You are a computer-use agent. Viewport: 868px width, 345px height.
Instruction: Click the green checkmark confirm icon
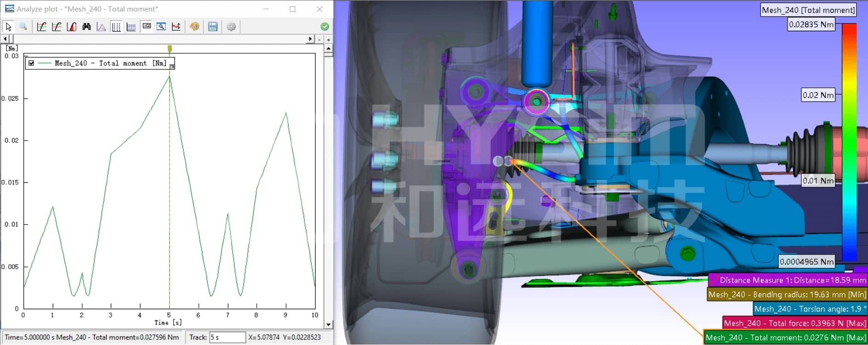[325, 27]
